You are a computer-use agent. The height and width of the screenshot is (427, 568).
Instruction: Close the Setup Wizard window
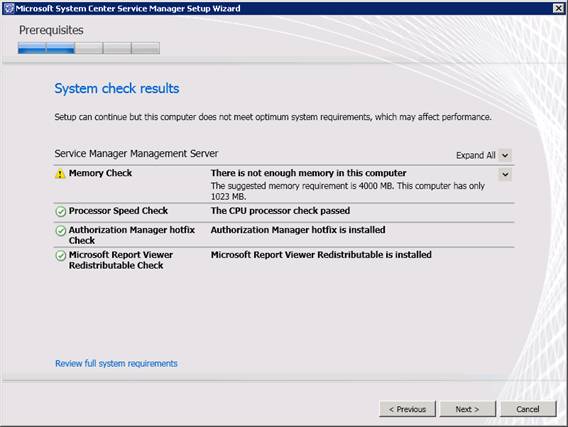(558, 8)
